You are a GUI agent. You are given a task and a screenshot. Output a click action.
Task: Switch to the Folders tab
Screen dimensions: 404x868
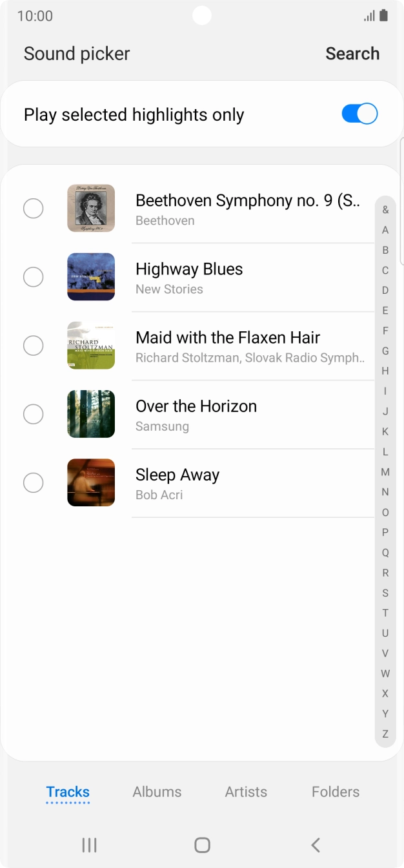tap(336, 791)
